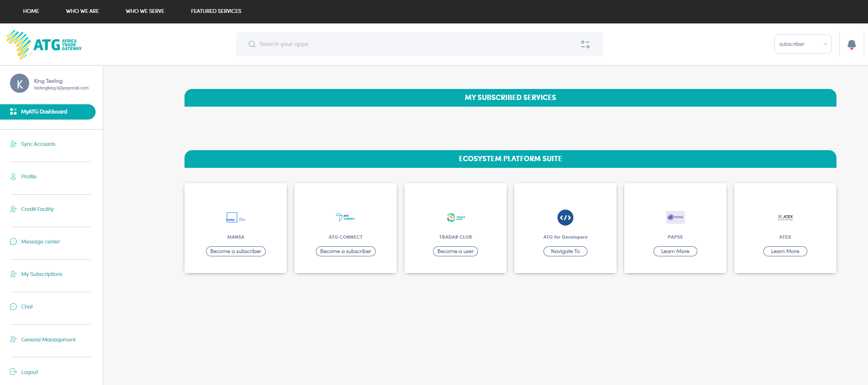Go to HOME in top navigation
The height and width of the screenshot is (385, 868).
point(31,11)
